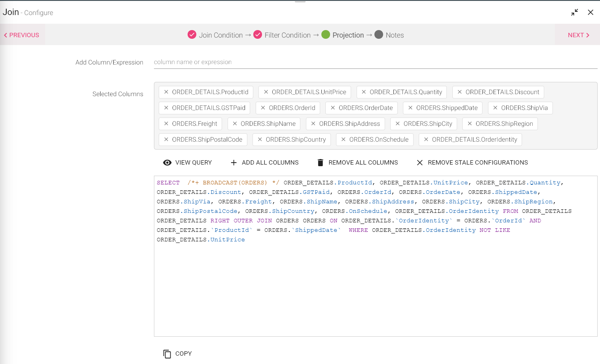Remove the ORDERS.OnSchedule column chip
The height and width of the screenshot is (364, 600).
click(344, 140)
